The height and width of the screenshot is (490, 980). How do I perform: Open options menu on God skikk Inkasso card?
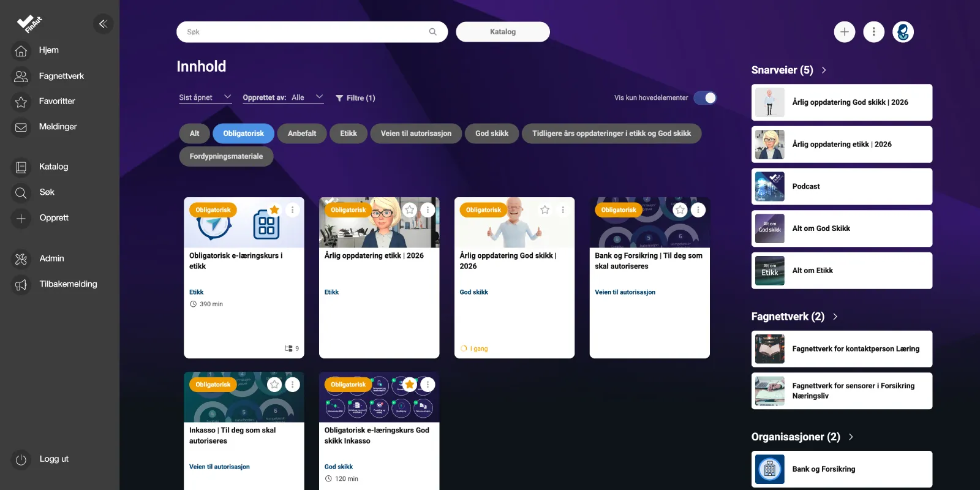pyautogui.click(x=428, y=385)
